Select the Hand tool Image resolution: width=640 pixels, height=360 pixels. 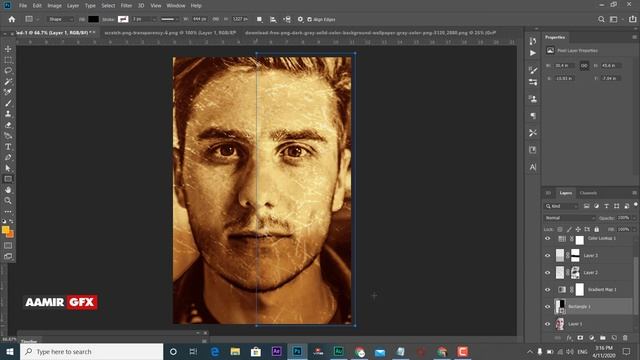click(x=8, y=190)
